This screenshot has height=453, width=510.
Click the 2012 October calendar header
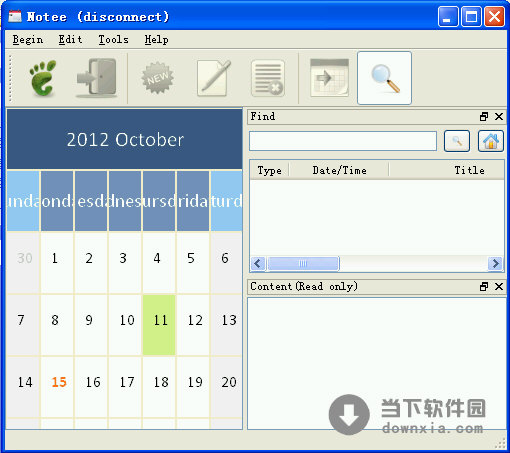(x=125, y=139)
